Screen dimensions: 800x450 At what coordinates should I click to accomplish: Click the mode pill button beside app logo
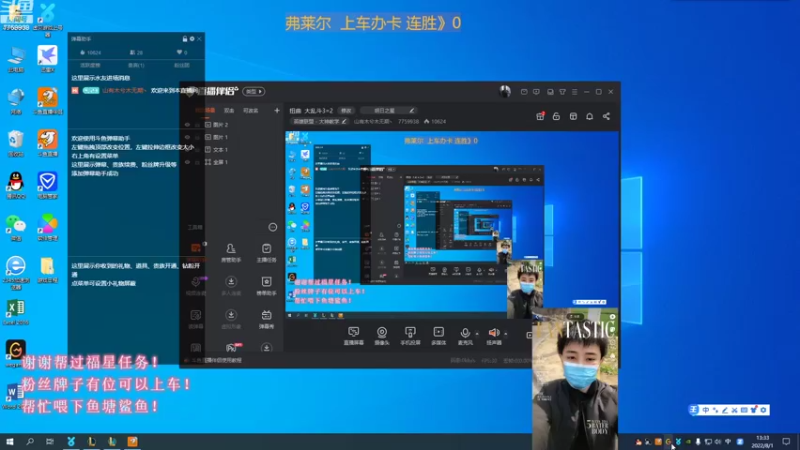254,91
